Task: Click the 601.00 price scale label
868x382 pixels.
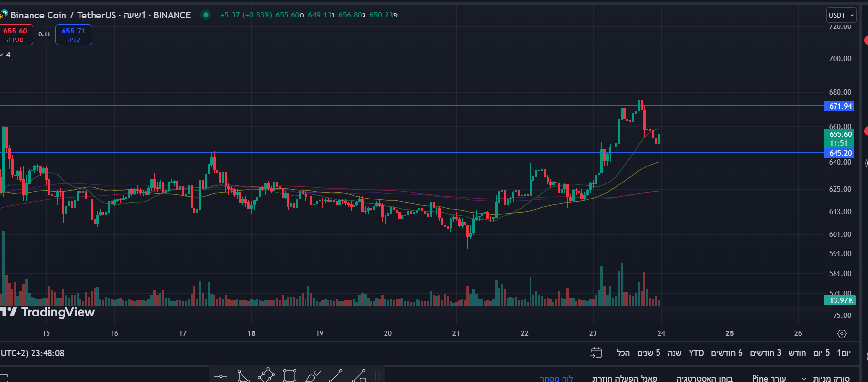Action: pyautogui.click(x=840, y=234)
